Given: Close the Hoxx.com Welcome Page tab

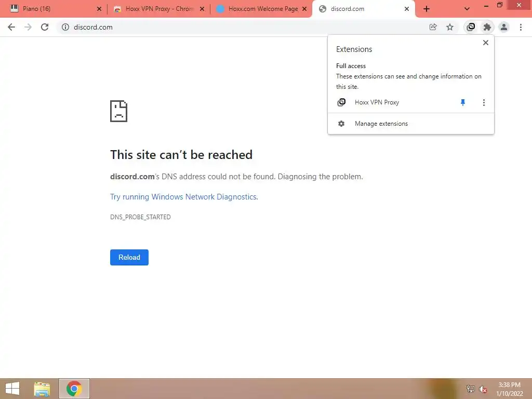Looking at the screenshot, I should pos(304,9).
